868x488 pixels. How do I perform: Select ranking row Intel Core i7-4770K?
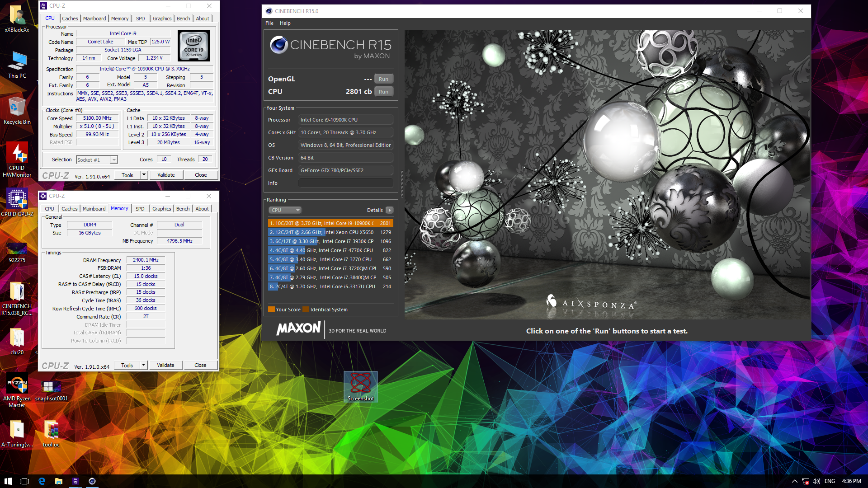330,250
